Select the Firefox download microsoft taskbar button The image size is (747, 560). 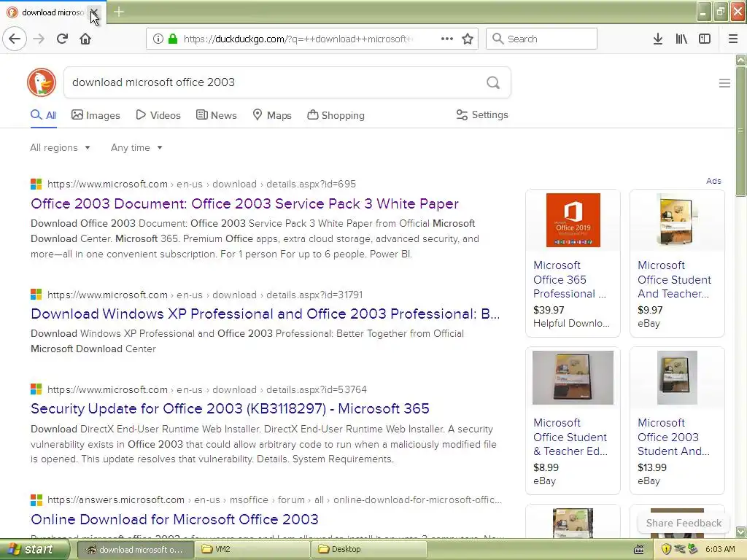(135, 550)
